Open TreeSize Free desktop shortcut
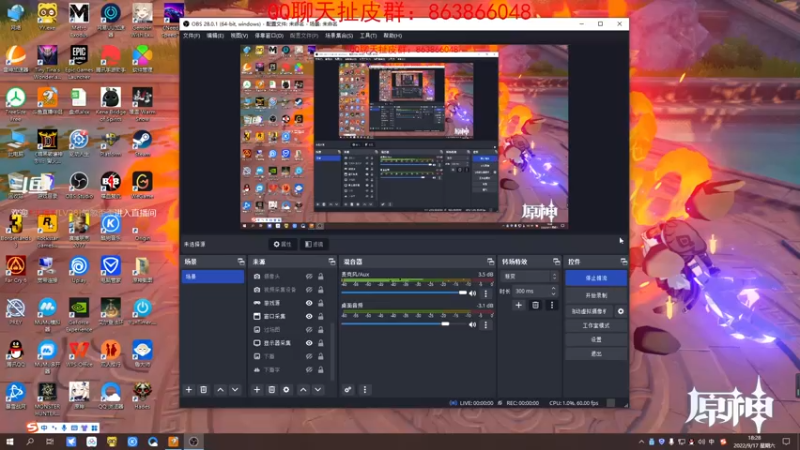 [16, 104]
